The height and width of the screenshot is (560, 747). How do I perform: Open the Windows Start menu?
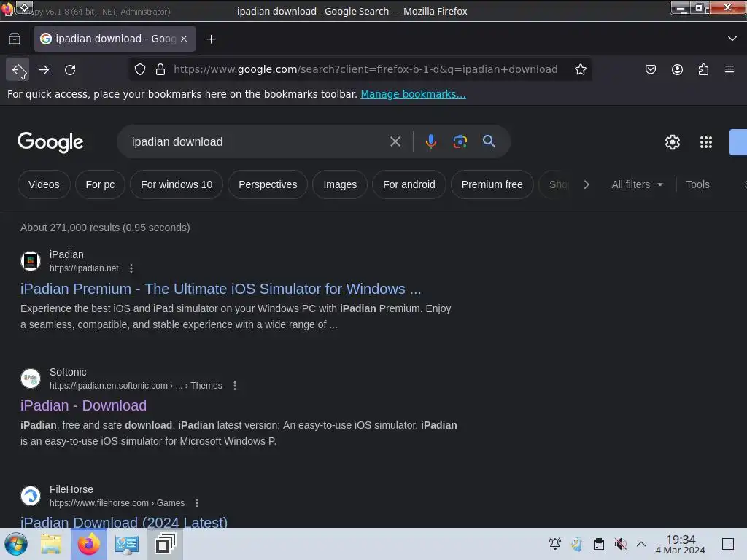click(16, 544)
